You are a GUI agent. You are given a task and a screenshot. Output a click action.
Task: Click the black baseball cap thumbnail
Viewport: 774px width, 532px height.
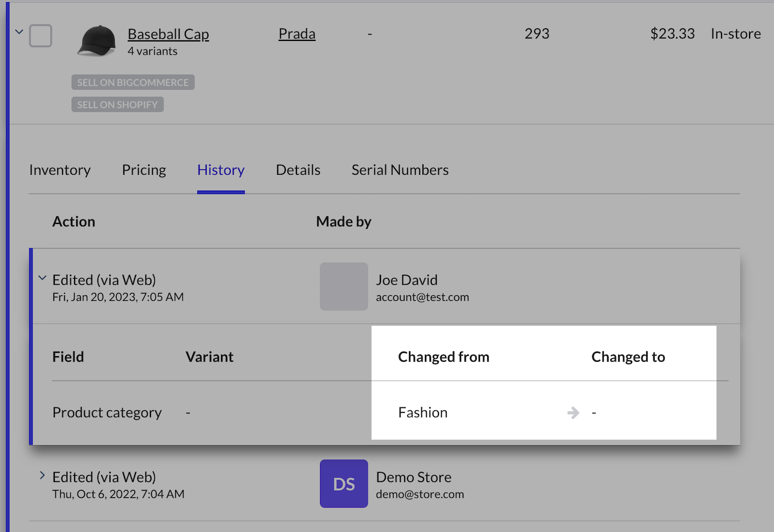(97, 41)
